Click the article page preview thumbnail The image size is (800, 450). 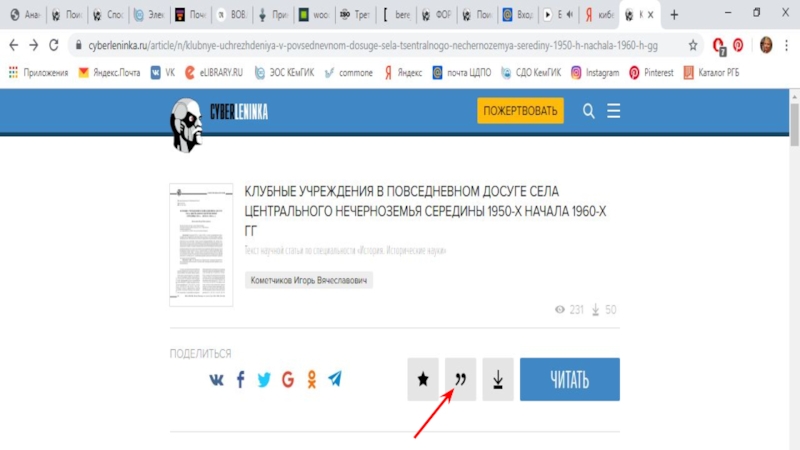click(200, 244)
